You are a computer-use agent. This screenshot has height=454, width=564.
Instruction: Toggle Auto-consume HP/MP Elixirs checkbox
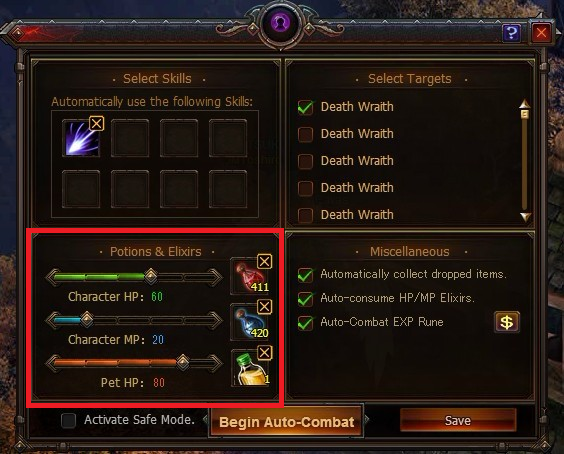305,299
